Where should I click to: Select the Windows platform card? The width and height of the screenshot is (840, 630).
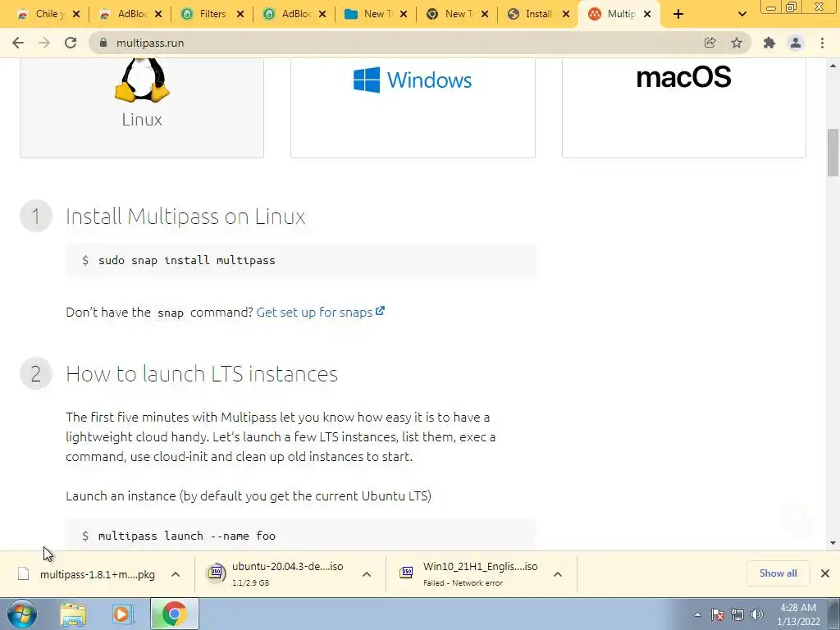[x=413, y=107]
